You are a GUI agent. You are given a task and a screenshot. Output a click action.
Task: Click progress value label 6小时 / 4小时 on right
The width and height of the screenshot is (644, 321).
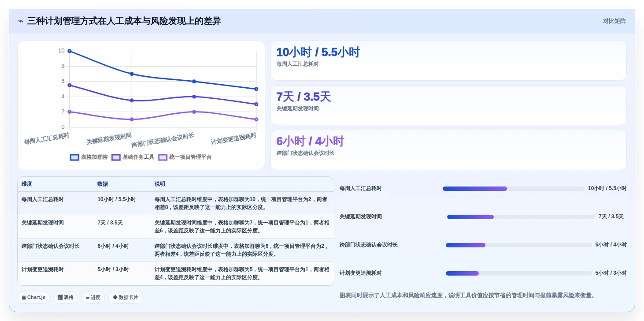tap(611, 245)
